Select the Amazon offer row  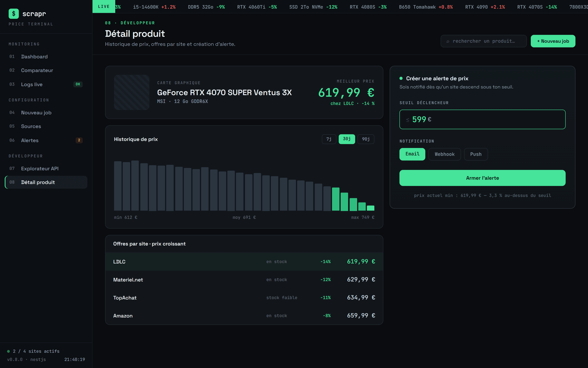(x=244, y=316)
